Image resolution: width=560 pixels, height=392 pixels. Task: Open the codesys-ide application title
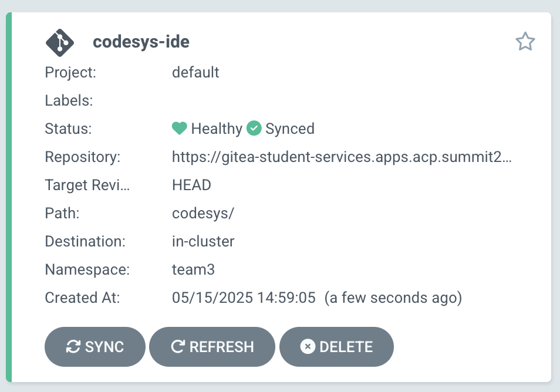[141, 42]
